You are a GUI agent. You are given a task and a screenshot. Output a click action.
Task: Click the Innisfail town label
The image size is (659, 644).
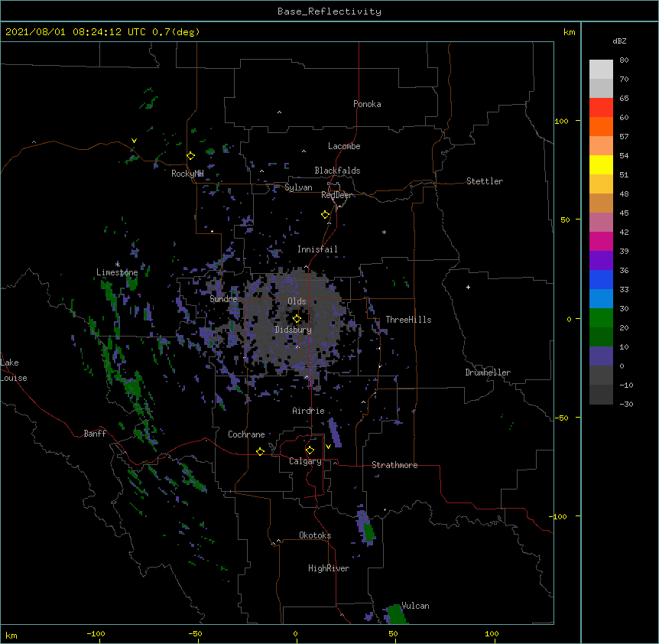(317, 249)
